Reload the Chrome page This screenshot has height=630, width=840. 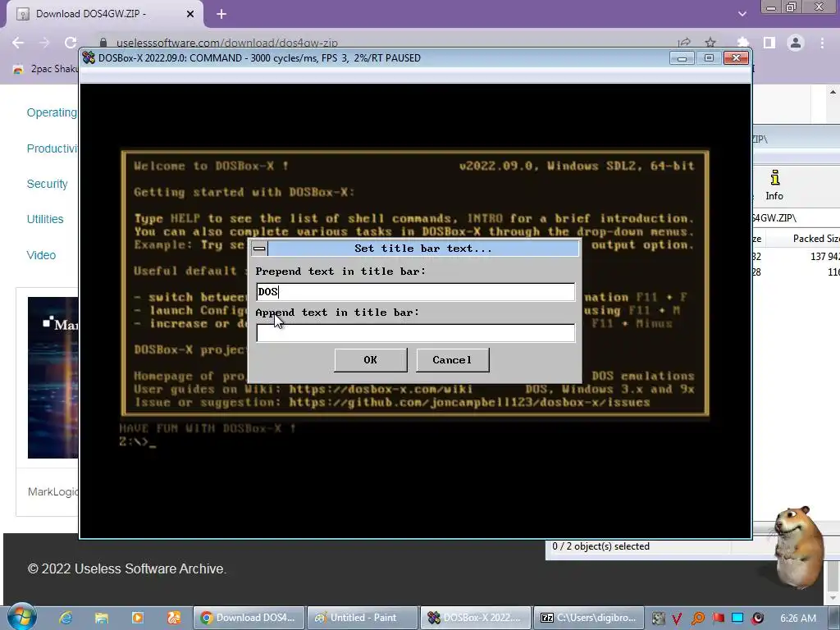point(71,43)
